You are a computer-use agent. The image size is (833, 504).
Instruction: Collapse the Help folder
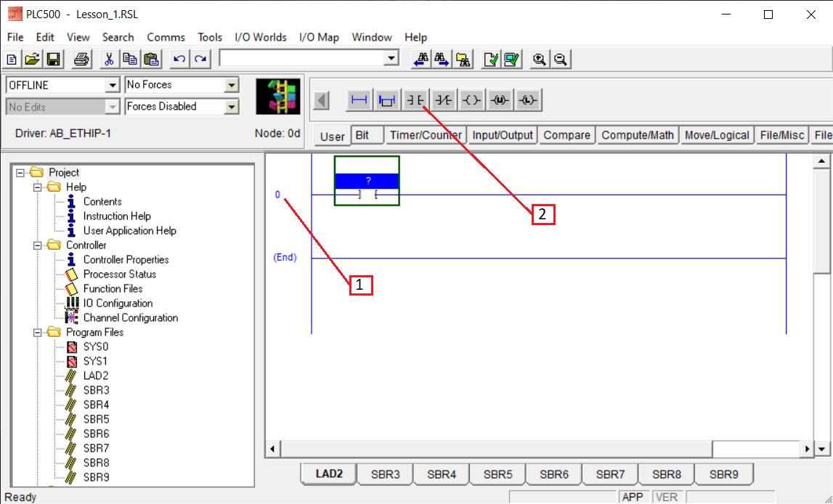tap(37, 187)
